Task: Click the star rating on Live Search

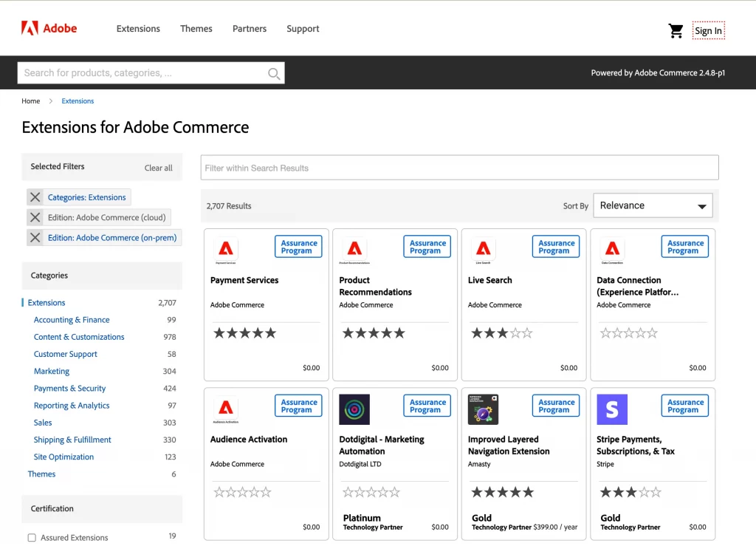Action: (502, 332)
